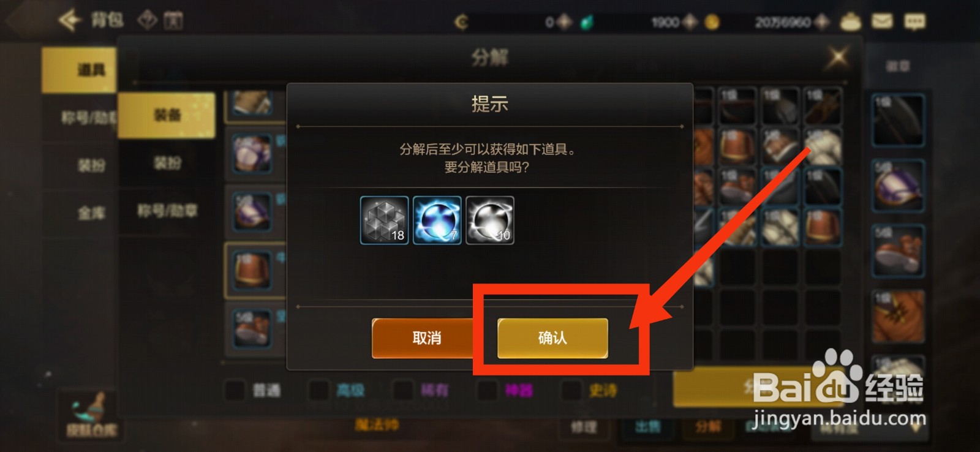The image size is (980, 452).
Task: Open the 装扮 sub-tab
Action: (x=167, y=163)
